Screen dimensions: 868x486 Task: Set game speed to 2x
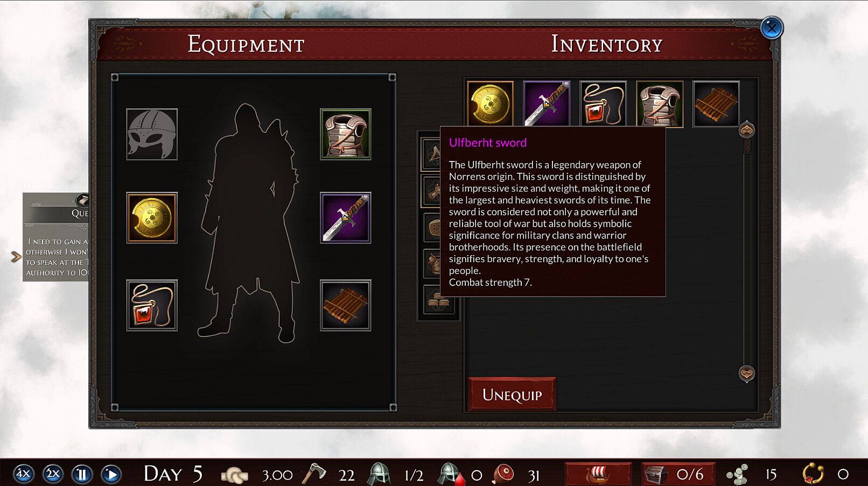pyautogui.click(x=53, y=474)
